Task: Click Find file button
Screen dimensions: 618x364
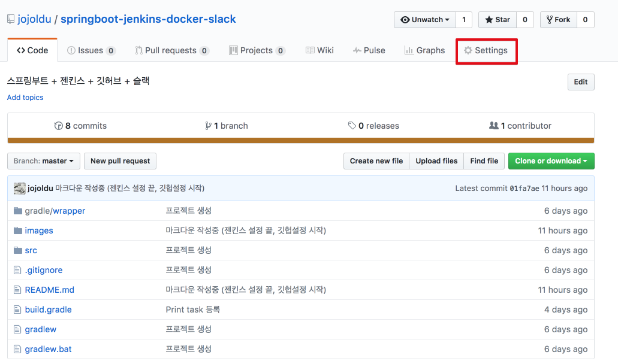Action: [484, 161]
